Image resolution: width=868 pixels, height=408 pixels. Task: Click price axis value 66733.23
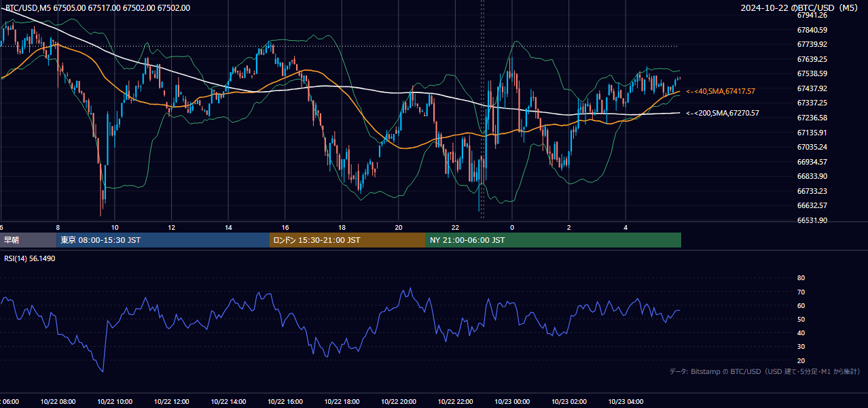coord(812,191)
